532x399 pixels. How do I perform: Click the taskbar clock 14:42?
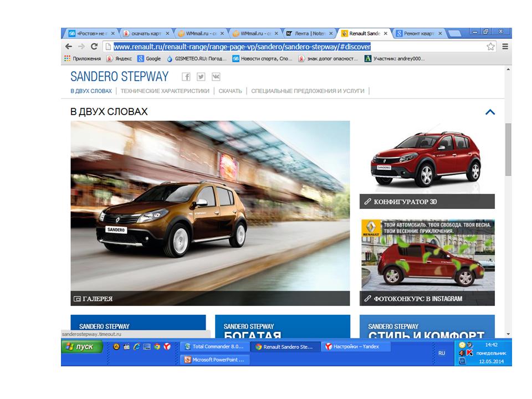click(x=491, y=345)
